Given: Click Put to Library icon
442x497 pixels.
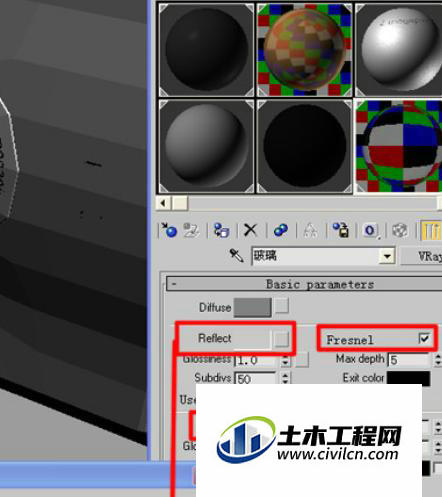Looking at the screenshot, I should tap(341, 230).
